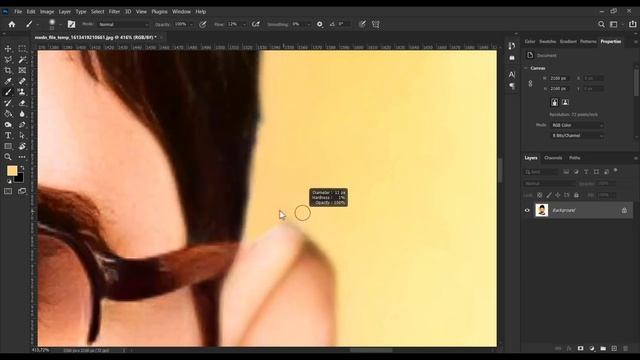Image resolution: width=640 pixels, height=360 pixels.
Task: Select the Healing Brush tool
Action: click(22, 81)
